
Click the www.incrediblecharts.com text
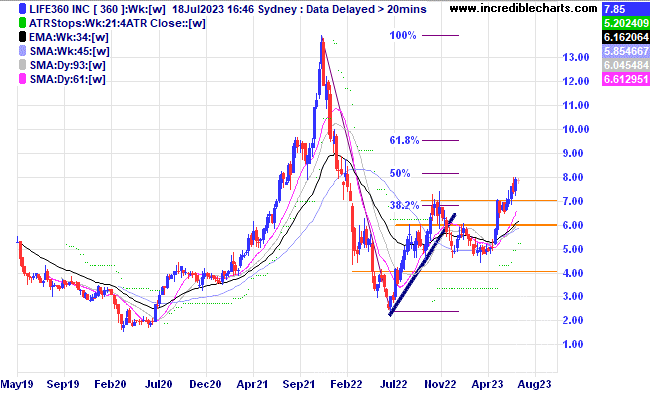[x=523, y=8]
